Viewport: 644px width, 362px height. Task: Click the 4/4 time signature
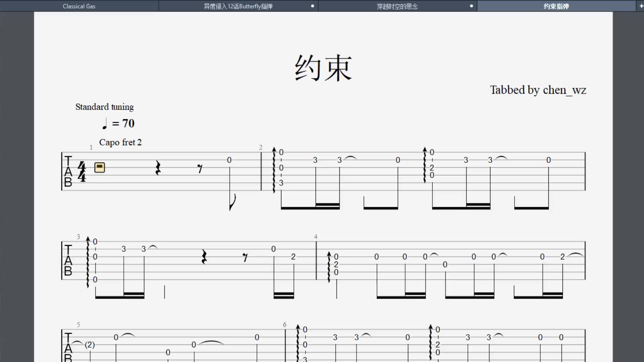click(82, 171)
